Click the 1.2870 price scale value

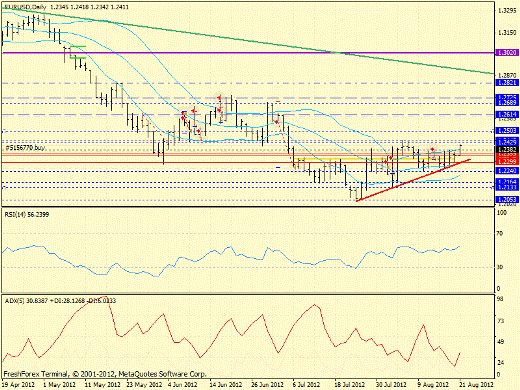(x=507, y=76)
